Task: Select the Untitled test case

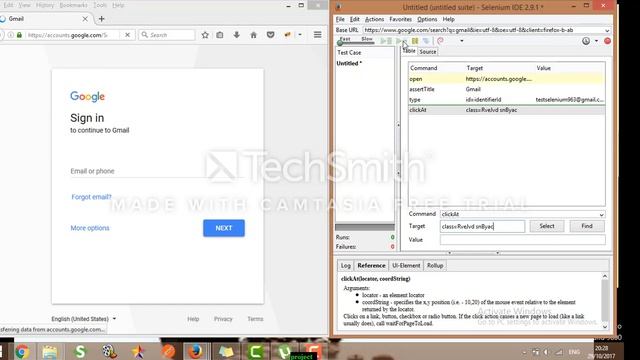Action: click(349, 64)
